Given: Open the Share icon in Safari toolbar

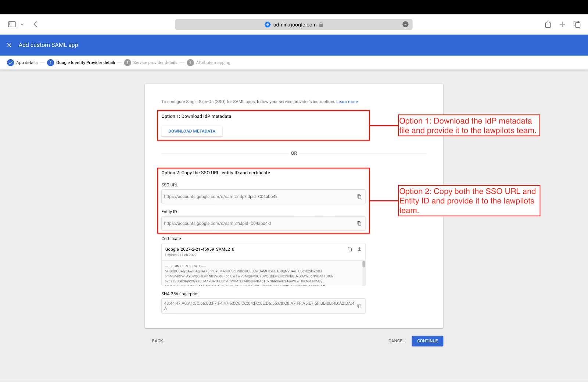Looking at the screenshot, I should click(548, 24).
